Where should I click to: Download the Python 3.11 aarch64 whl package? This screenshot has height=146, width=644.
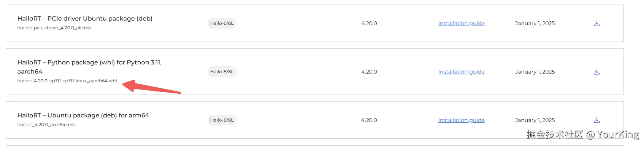[x=597, y=72]
